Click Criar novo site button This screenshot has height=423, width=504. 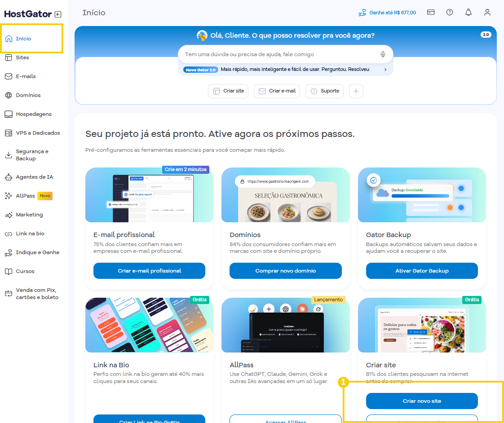[422, 401]
